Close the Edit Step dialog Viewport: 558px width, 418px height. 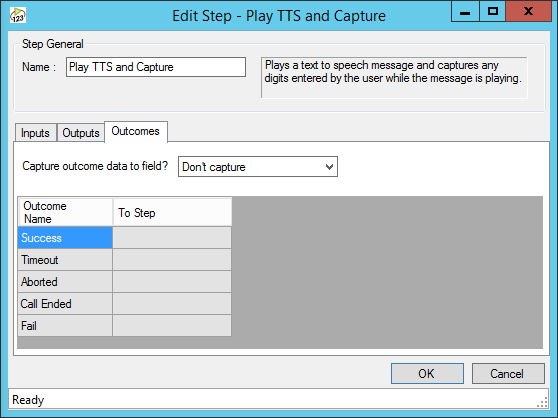tap(528, 12)
